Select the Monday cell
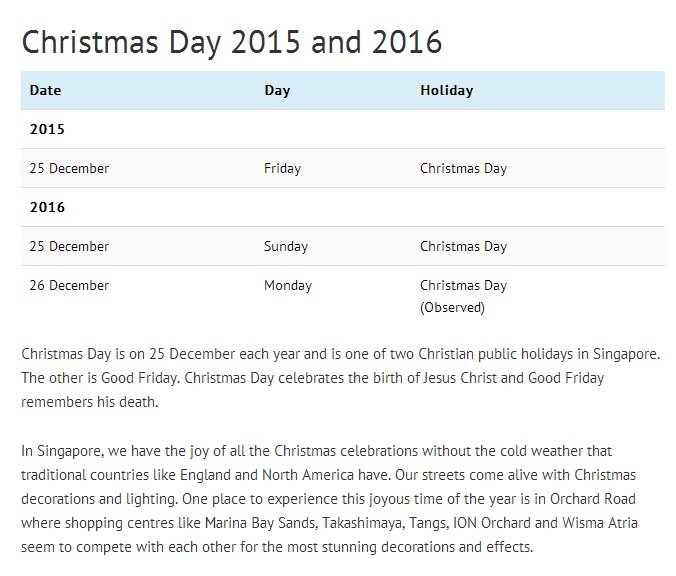The image size is (676, 576). click(288, 285)
